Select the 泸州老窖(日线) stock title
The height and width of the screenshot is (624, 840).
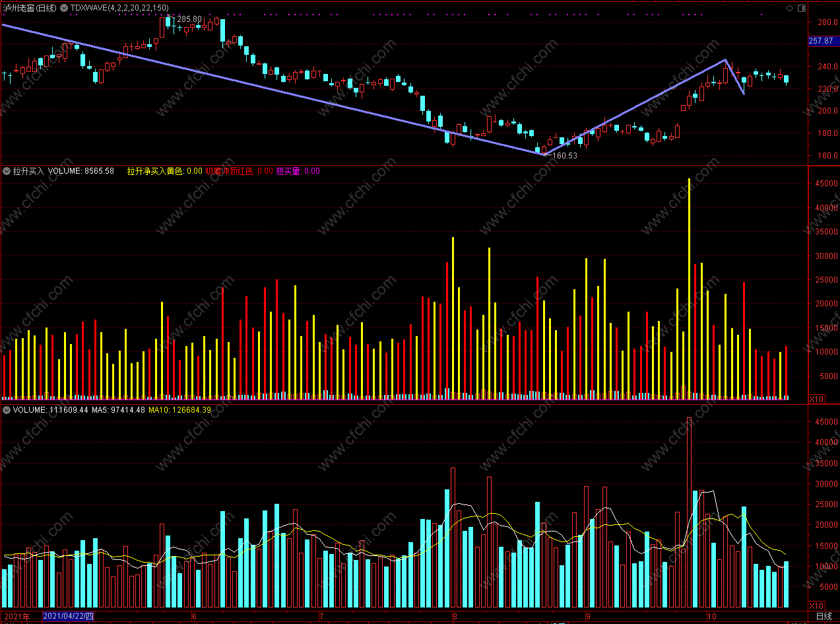point(29,8)
